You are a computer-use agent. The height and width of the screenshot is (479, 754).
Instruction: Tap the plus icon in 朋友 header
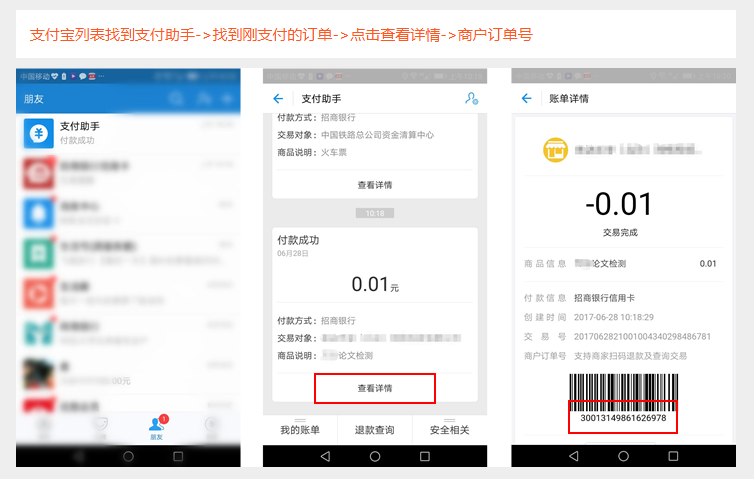(226, 99)
